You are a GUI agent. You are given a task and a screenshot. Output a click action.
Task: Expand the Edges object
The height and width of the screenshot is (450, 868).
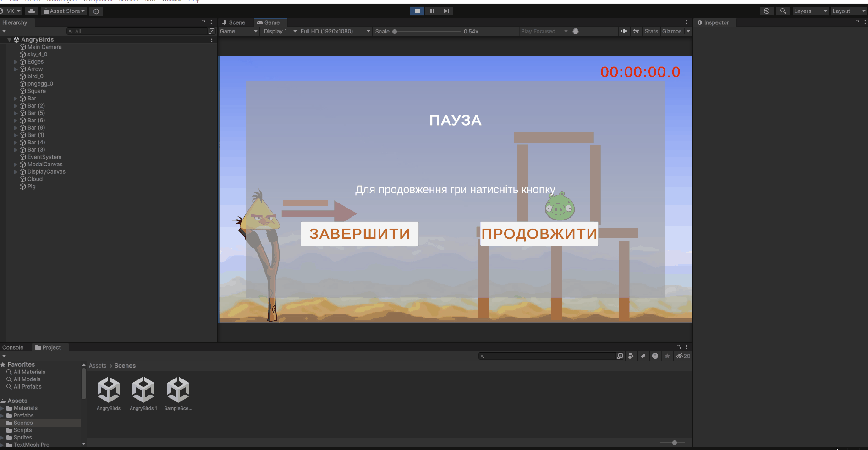pyautogui.click(x=16, y=62)
